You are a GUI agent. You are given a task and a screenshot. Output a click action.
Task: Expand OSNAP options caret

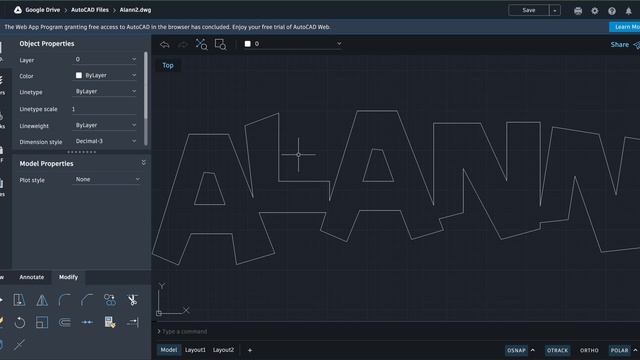533,350
